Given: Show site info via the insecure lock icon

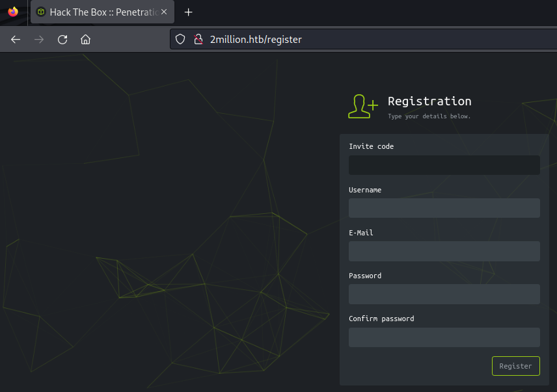Looking at the screenshot, I should click(x=198, y=40).
